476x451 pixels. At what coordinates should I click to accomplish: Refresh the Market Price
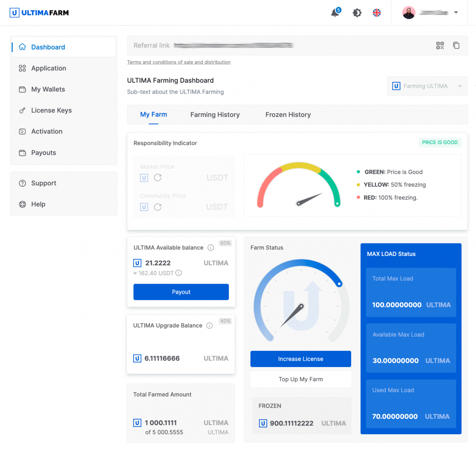[157, 177]
